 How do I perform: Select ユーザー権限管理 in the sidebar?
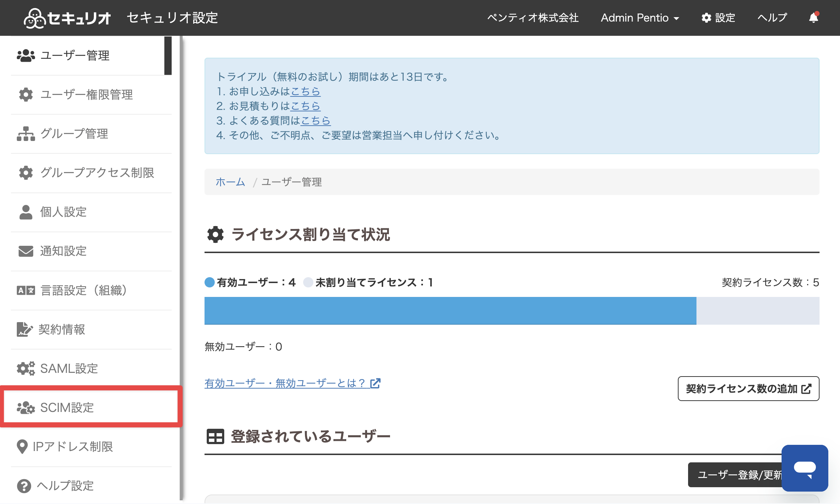(x=91, y=95)
